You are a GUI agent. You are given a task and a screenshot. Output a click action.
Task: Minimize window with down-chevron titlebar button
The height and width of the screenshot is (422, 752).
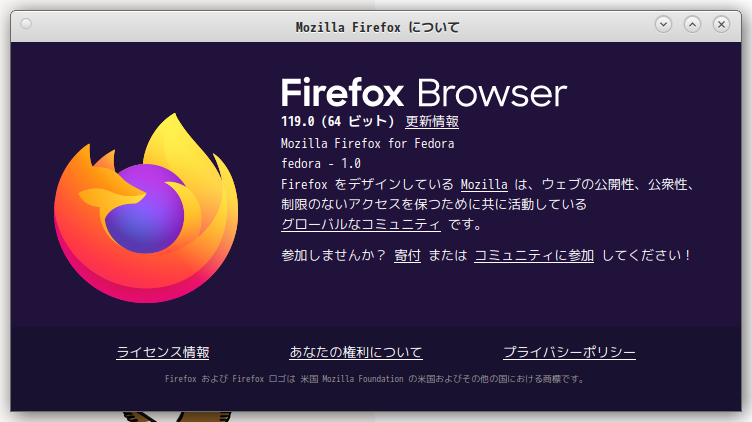click(663, 24)
